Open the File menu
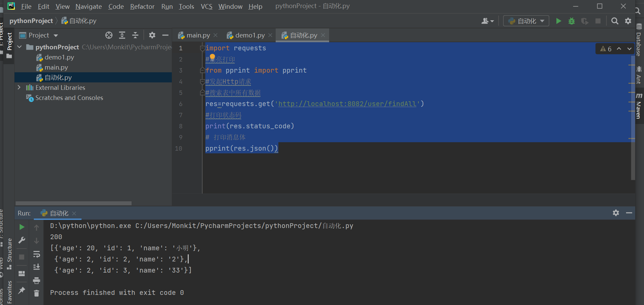Screen dimensions: 644x305 tap(26, 6)
